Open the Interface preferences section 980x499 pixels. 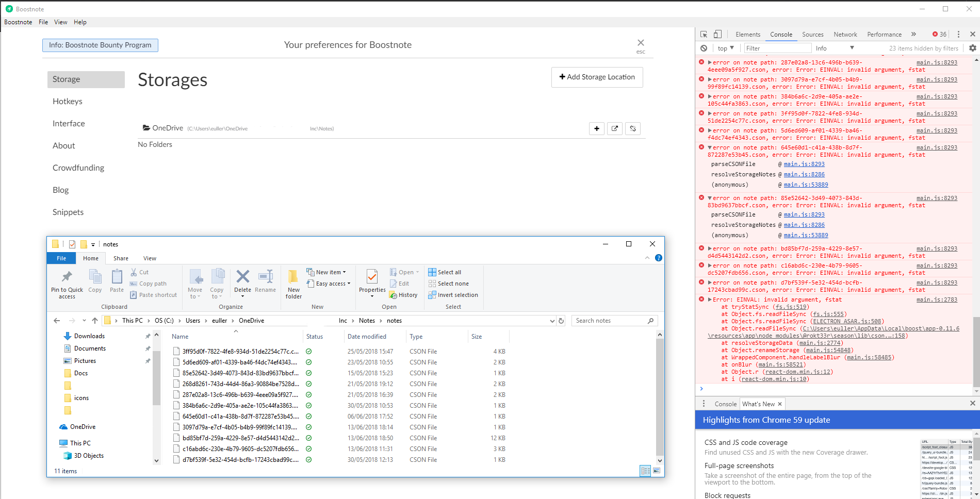(x=69, y=124)
